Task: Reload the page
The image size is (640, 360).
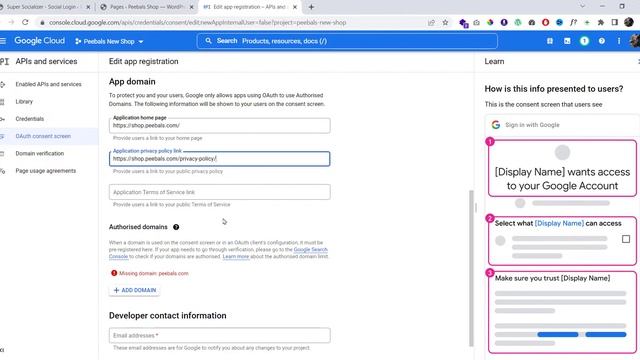Action: coord(25,22)
